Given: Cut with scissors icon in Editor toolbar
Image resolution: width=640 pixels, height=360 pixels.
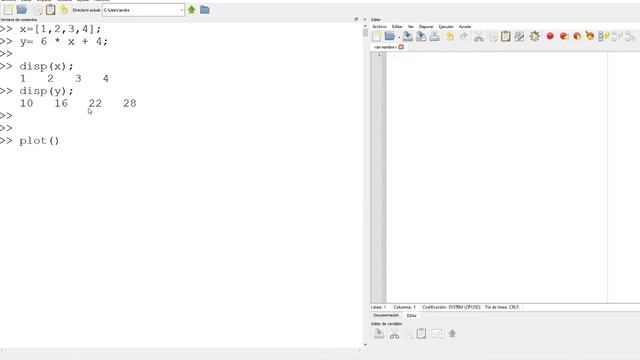Looking at the screenshot, I should click(x=479, y=37).
